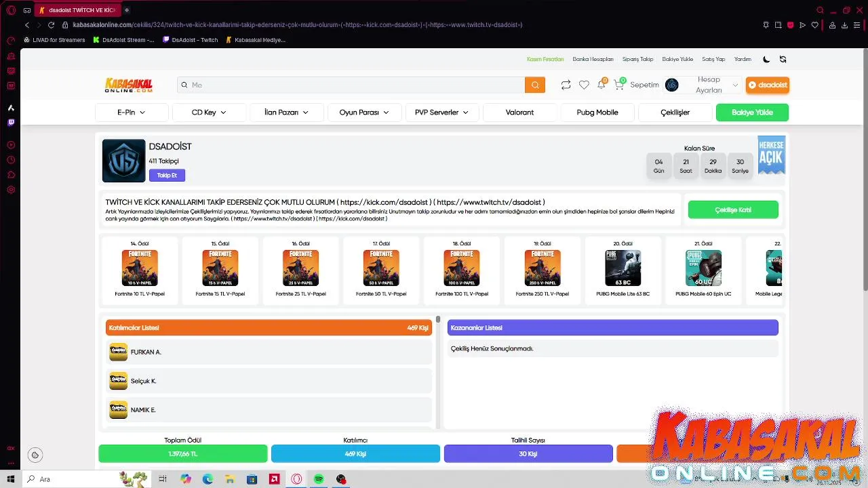Toggle dark mode moon icon
The height and width of the screenshot is (488, 868).
coord(766,59)
